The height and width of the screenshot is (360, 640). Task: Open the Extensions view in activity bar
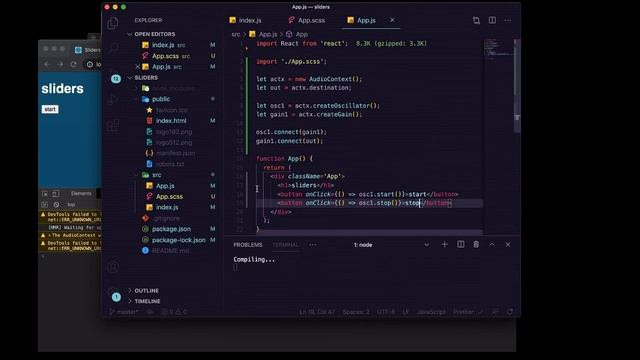click(x=113, y=125)
